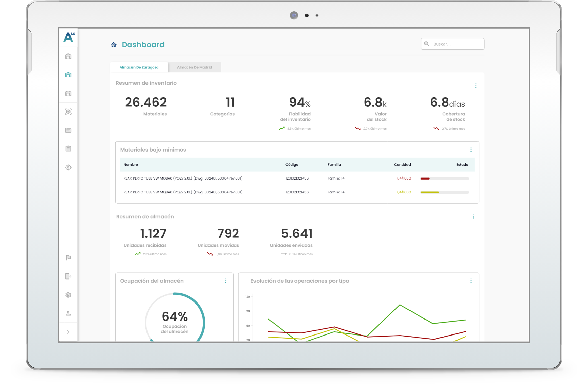Click flat arrow under Unidades enviadas
Screen dimensions: 588x389
[x=284, y=254]
